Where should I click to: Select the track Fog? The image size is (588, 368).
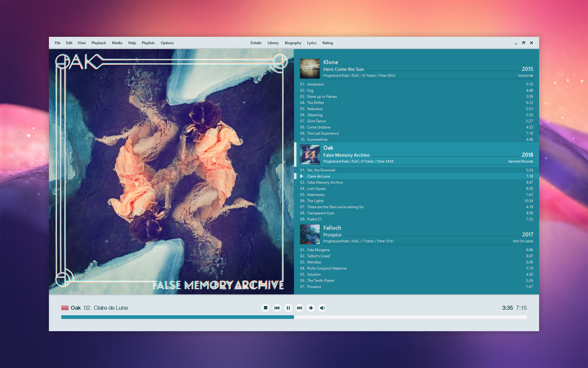pos(416,91)
